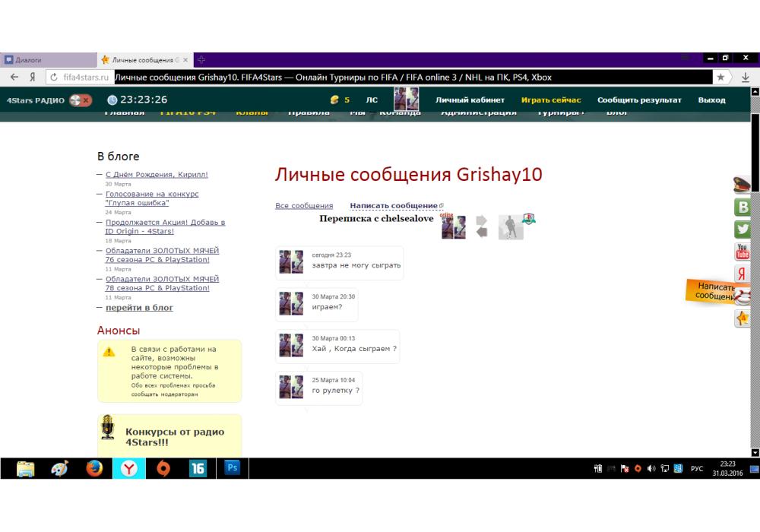Click the browser downloads arrow icon
760x532 pixels.
point(746,77)
